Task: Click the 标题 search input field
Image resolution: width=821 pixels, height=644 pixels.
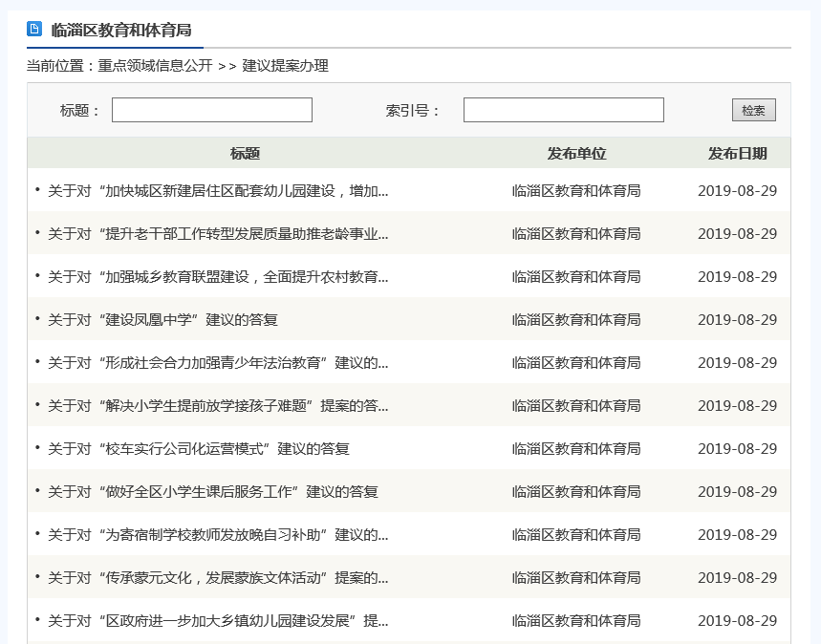Action: point(211,110)
